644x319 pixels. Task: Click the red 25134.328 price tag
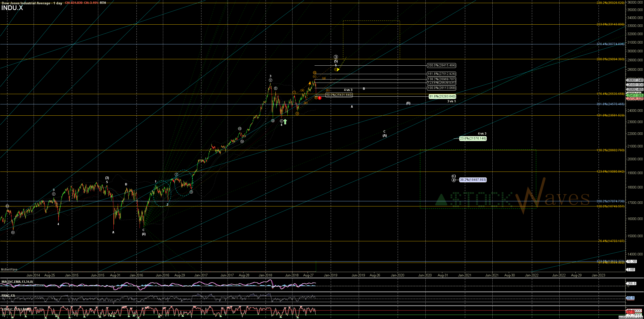[x=635, y=98]
